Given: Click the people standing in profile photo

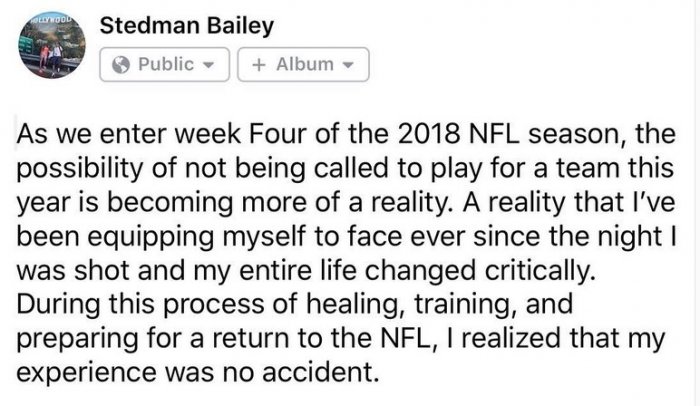Looking at the screenshot, I should click(x=51, y=58).
